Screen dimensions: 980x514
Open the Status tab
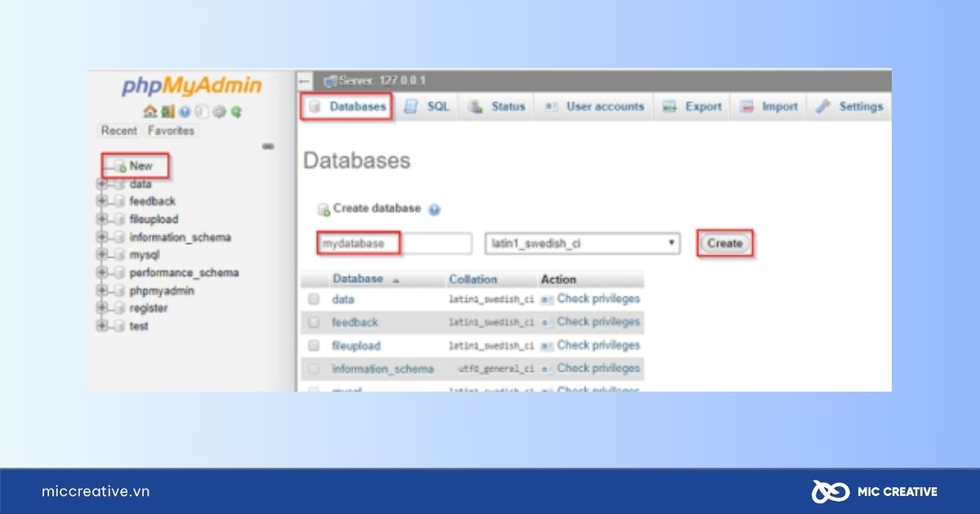[497, 107]
